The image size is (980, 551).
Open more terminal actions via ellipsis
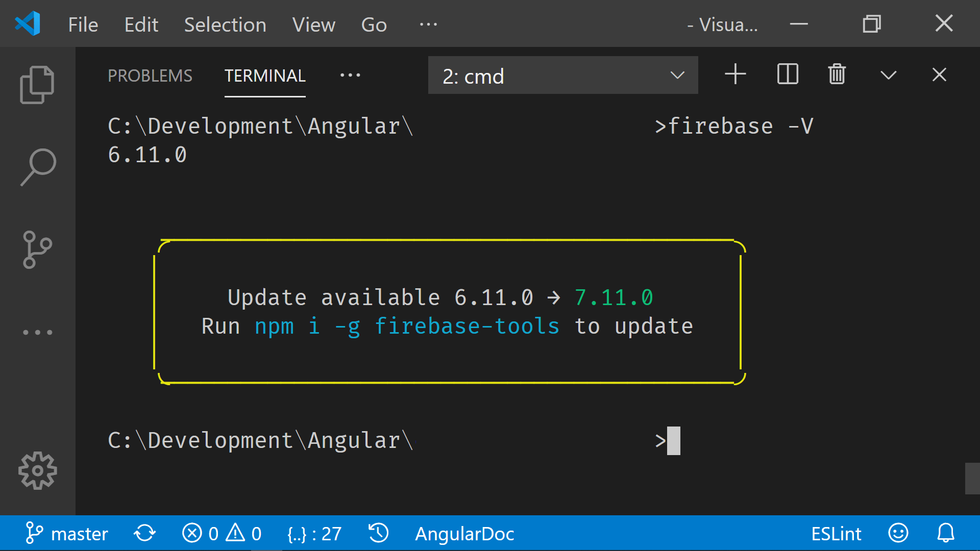350,75
